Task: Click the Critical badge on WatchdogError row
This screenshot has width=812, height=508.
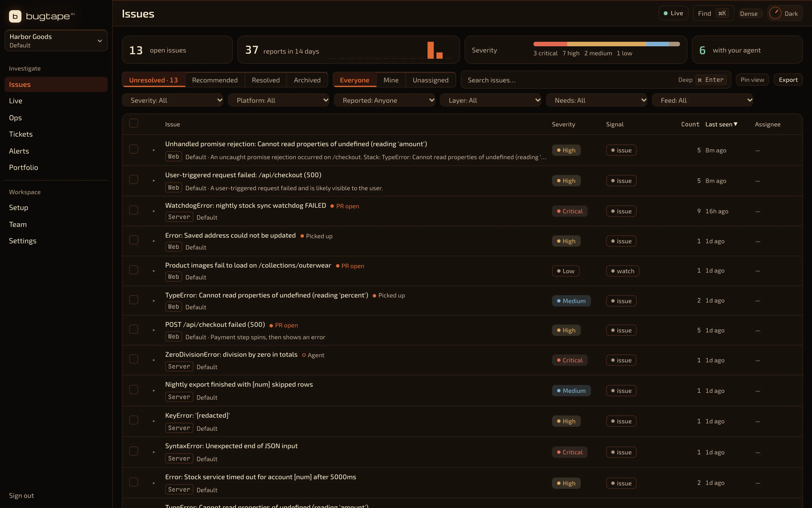Action: coord(570,211)
